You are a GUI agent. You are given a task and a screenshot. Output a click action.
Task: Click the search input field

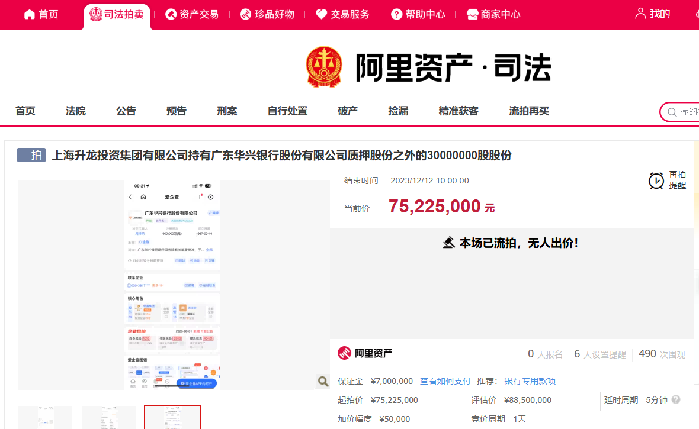(x=684, y=112)
